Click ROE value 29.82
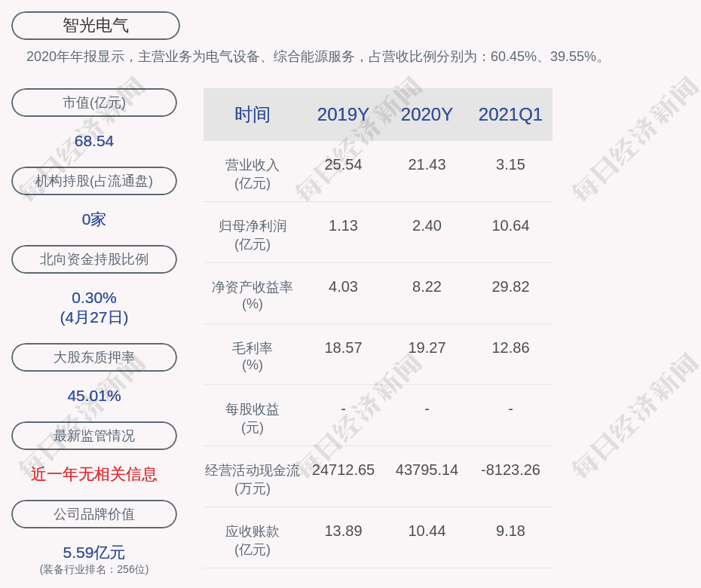 coord(510,286)
